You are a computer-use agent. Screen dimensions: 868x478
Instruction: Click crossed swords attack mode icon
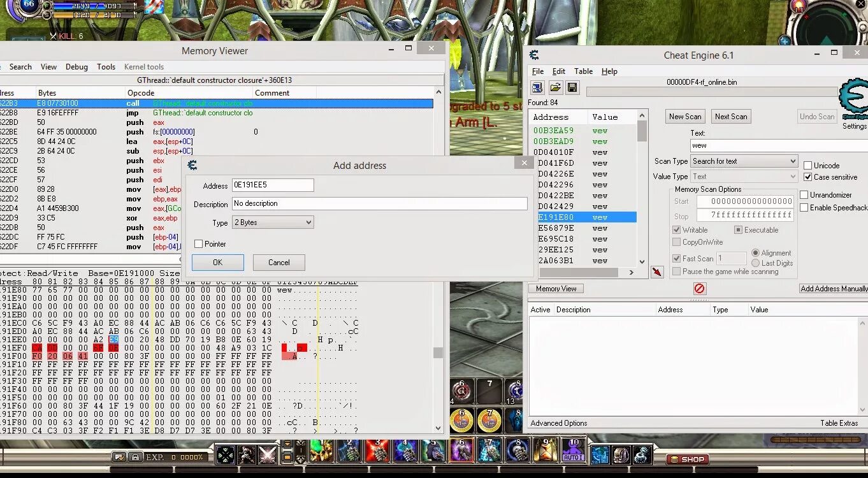[x=268, y=454]
